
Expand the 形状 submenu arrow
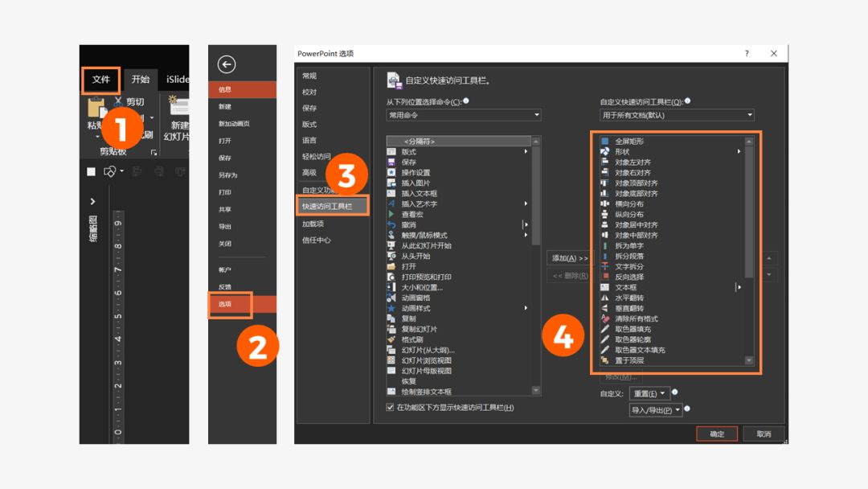coord(739,152)
